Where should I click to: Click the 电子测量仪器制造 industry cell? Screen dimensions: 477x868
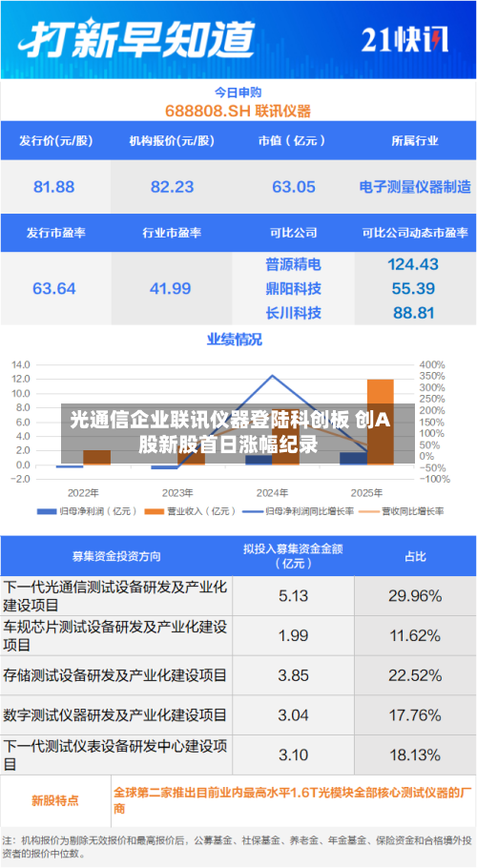[x=415, y=187]
